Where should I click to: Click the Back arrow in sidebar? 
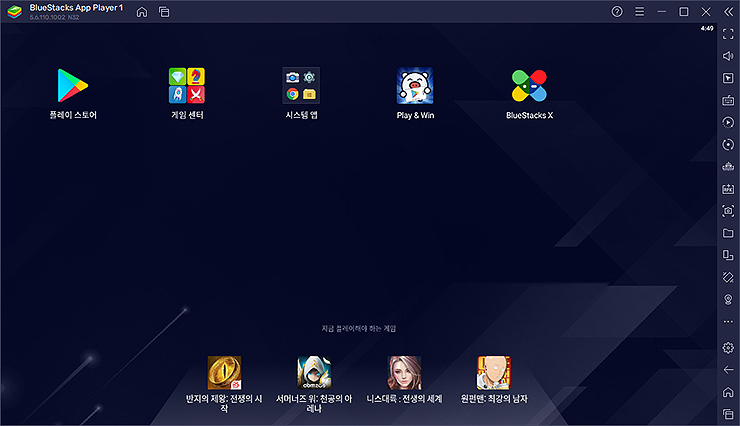728,369
